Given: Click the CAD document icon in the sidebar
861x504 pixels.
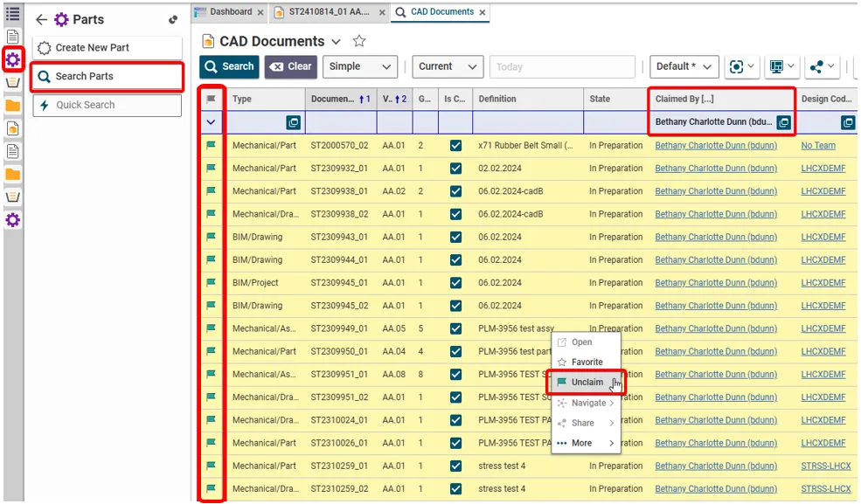Looking at the screenshot, I should tap(12, 128).
